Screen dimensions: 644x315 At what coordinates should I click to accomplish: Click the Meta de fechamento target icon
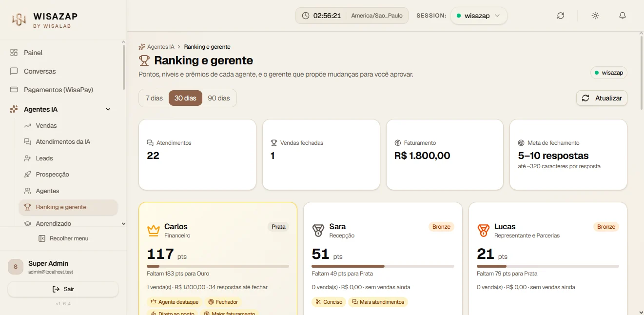(x=521, y=143)
